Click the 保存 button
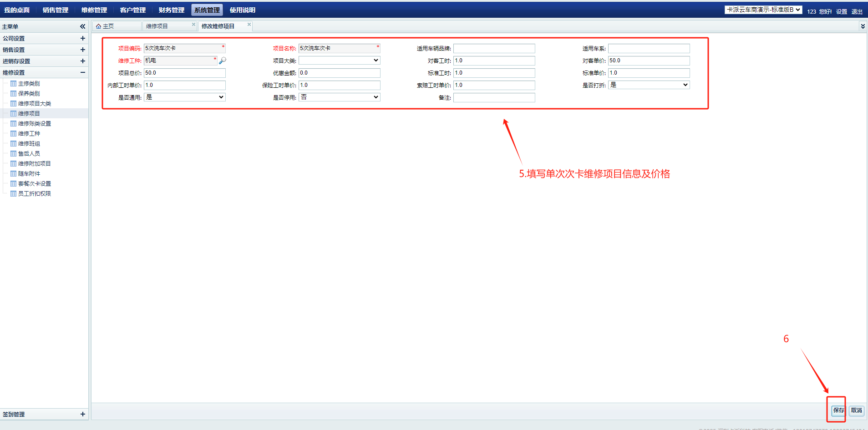The height and width of the screenshot is (430, 868). (838, 410)
